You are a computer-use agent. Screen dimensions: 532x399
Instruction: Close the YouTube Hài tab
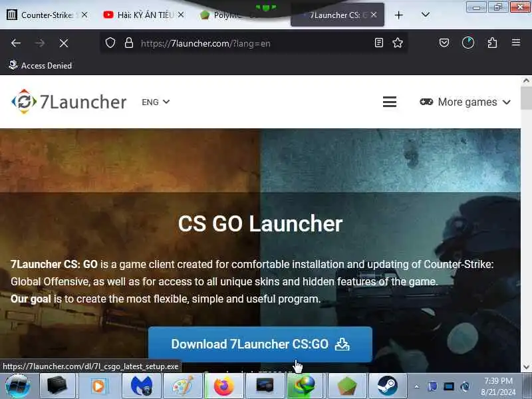(181, 15)
